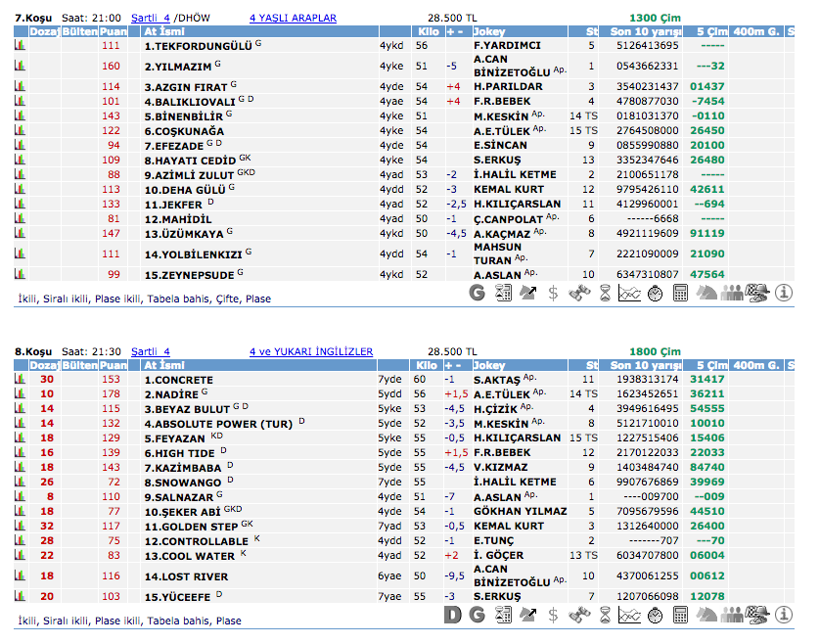
Task: Open bar chart icon beside TEKFORDUNGÜLÜ
Action: point(20,46)
